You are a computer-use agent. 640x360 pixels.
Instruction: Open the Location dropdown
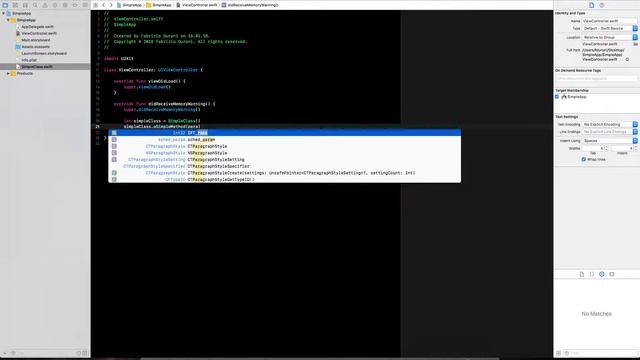click(610, 37)
